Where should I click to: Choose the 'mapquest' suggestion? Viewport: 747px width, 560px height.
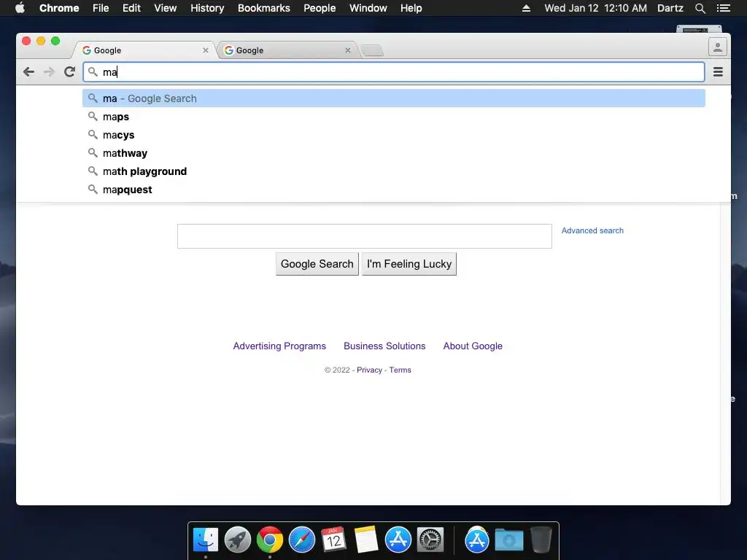coord(393,190)
